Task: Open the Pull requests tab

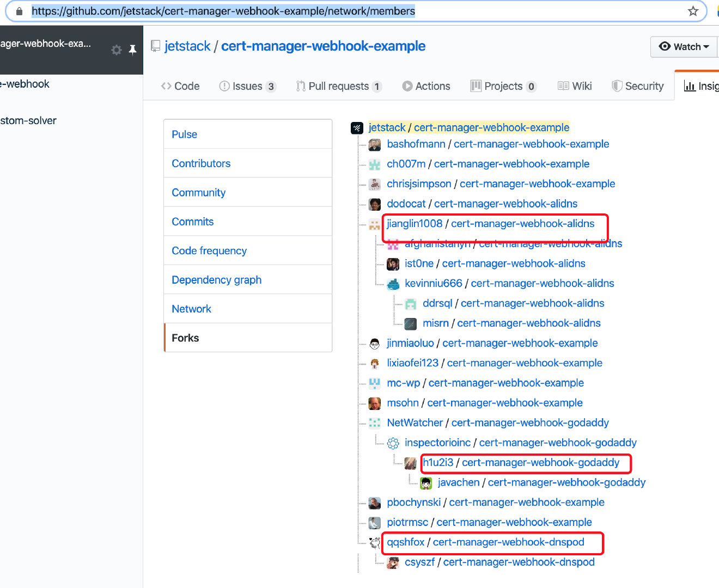Action: (339, 86)
